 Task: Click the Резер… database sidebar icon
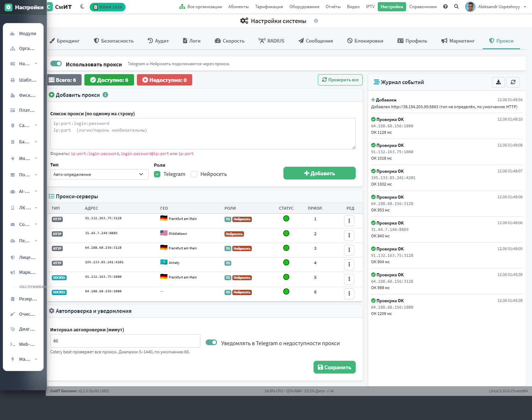tap(12, 299)
